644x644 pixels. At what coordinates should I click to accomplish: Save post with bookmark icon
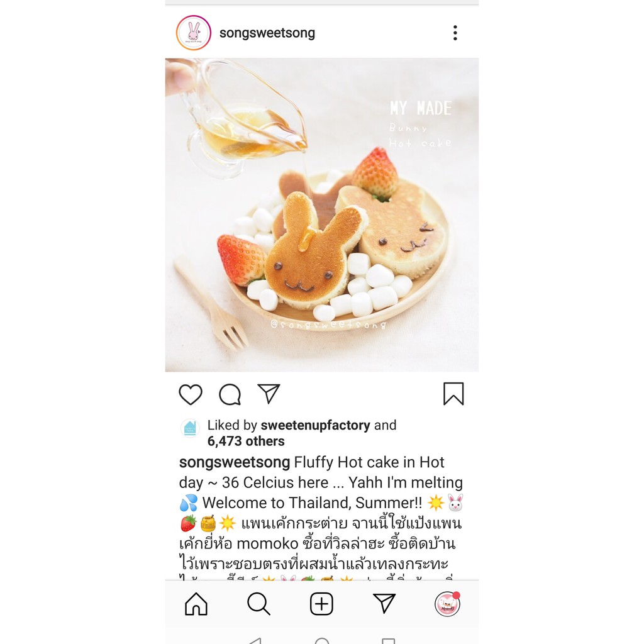tap(453, 394)
